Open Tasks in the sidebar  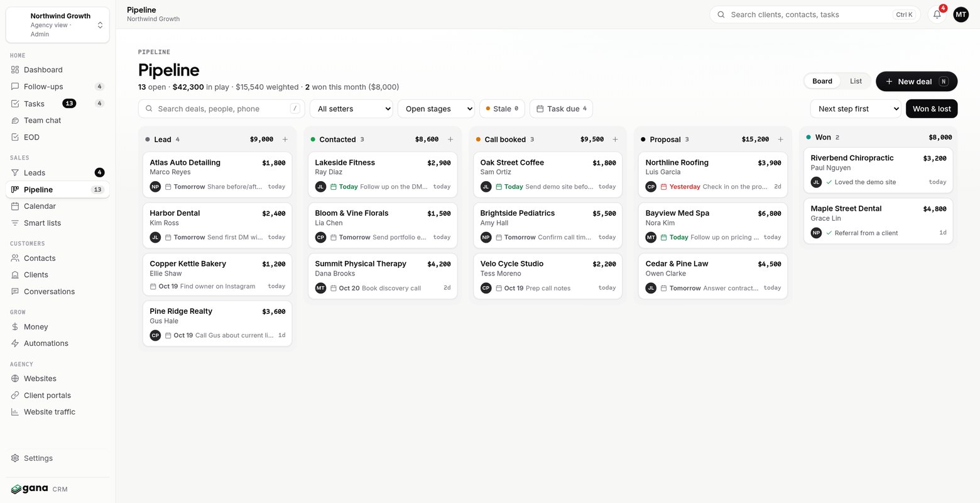click(x=58, y=104)
